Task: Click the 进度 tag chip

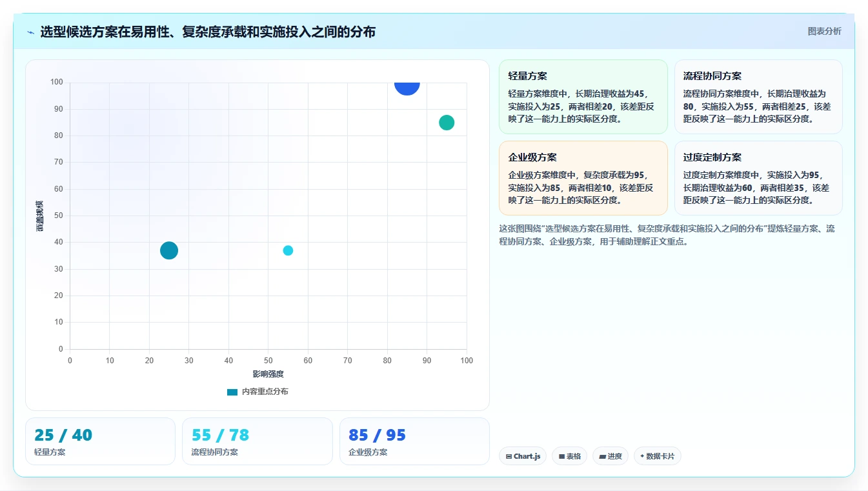Action: click(x=611, y=456)
